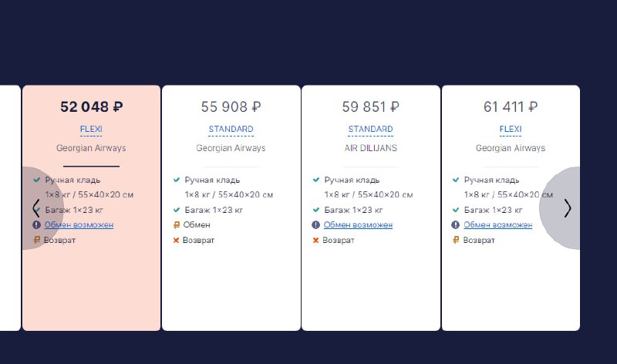Open 'Обмен возможен' link in AIR DILIJANS card

click(358, 224)
